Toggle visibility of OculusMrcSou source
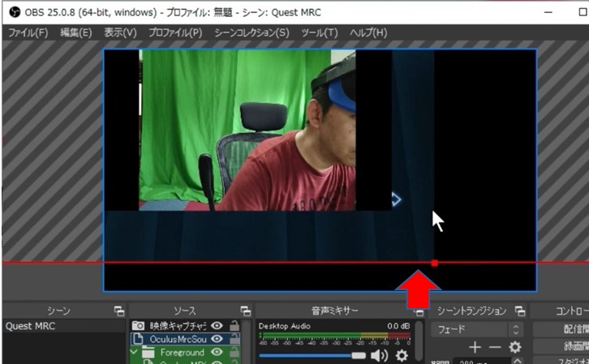This screenshot has height=364, width=589. tap(217, 339)
